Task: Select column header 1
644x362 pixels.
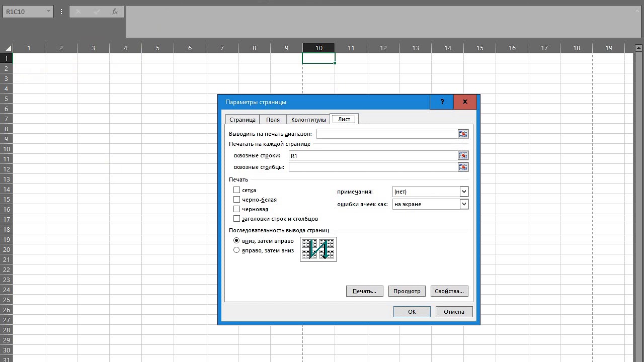Action: pyautogui.click(x=29, y=48)
